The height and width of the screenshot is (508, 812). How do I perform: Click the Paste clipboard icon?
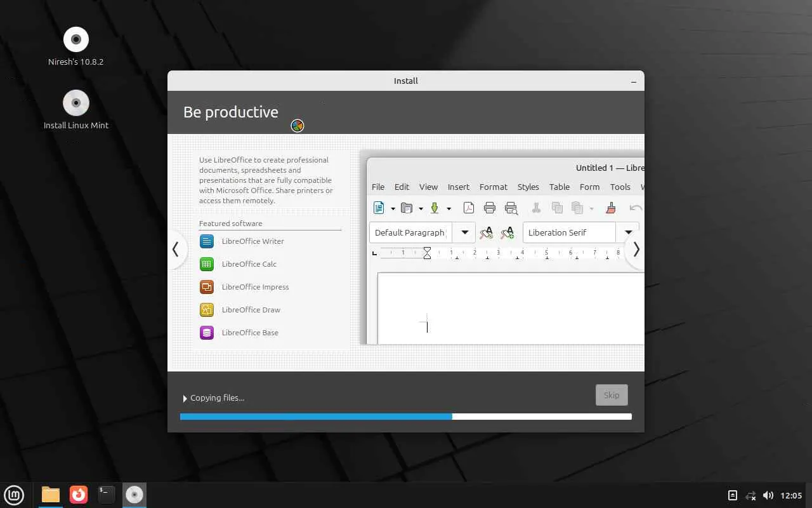577,208
